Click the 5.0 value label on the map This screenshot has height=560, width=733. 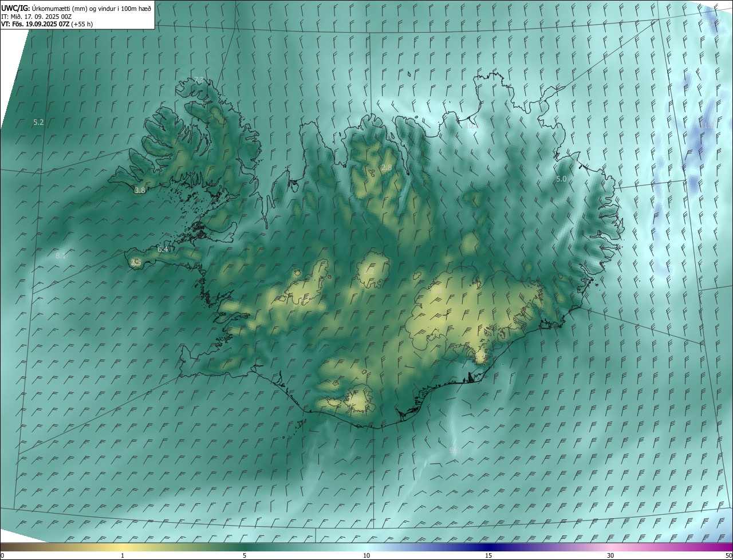[x=561, y=179]
